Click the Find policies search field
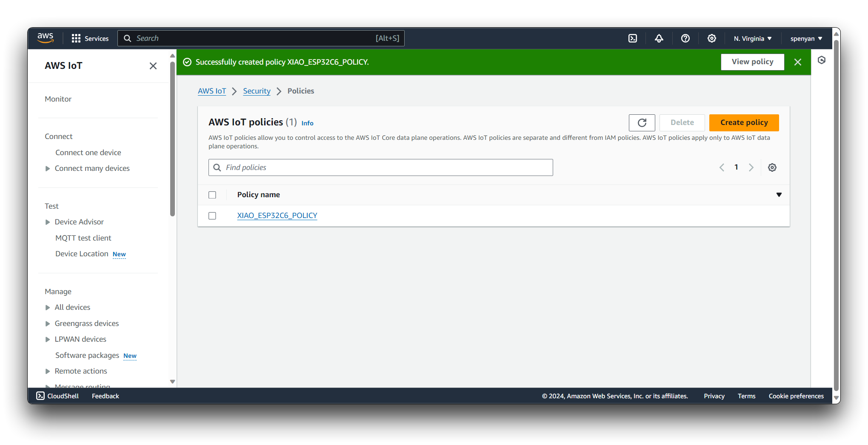868x445 pixels. 380,167
